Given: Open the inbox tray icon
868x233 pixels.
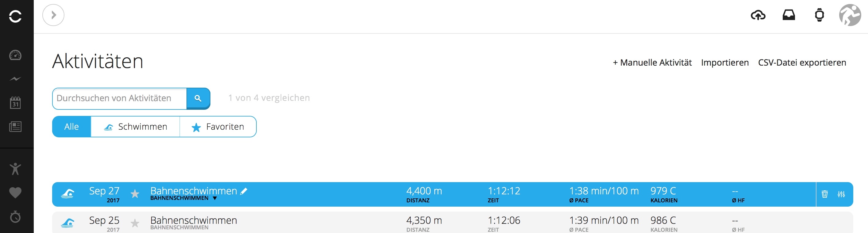Looking at the screenshot, I should click(789, 15).
